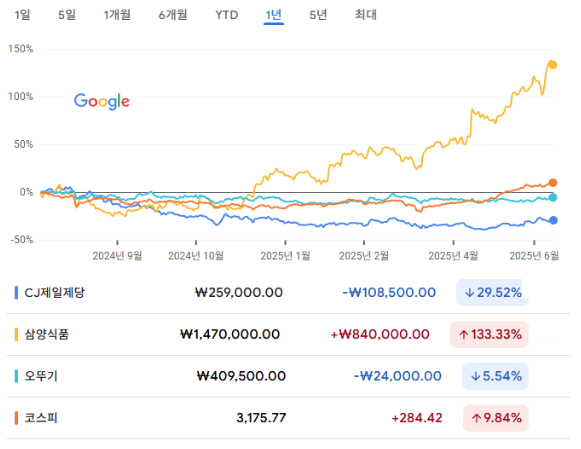Click the ↑133.33% change badge
Screen dimensions: 581x449
pyautogui.click(x=489, y=335)
